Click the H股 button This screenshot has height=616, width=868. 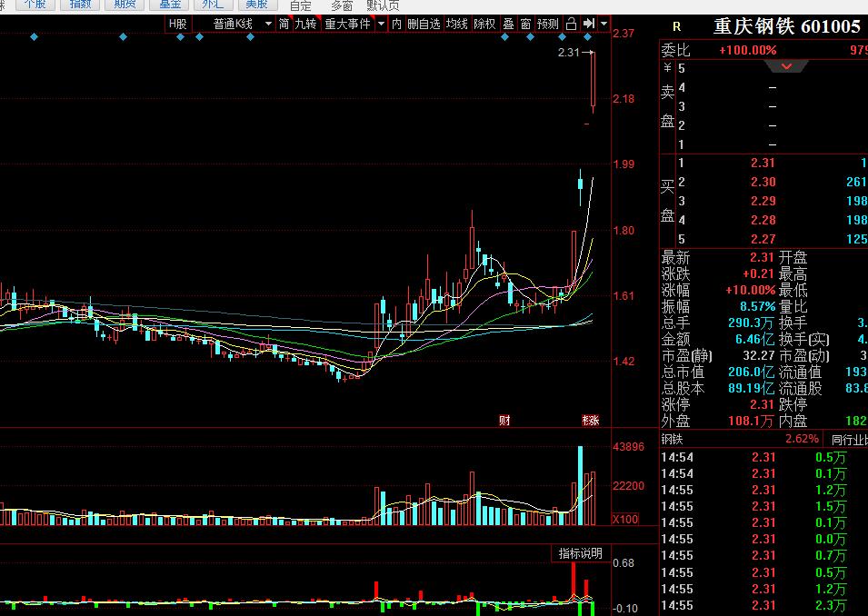click(x=178, y=24)
